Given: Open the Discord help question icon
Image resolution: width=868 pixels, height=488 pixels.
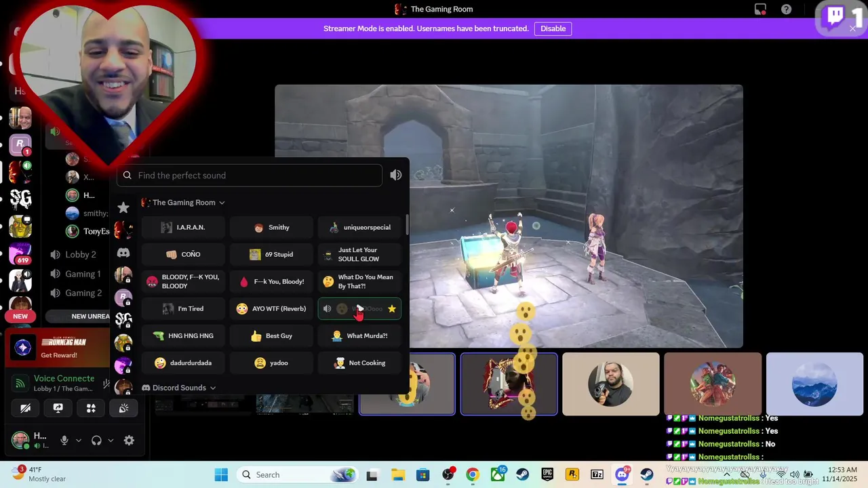Looking at the screenshot, I should coord(786,9).
